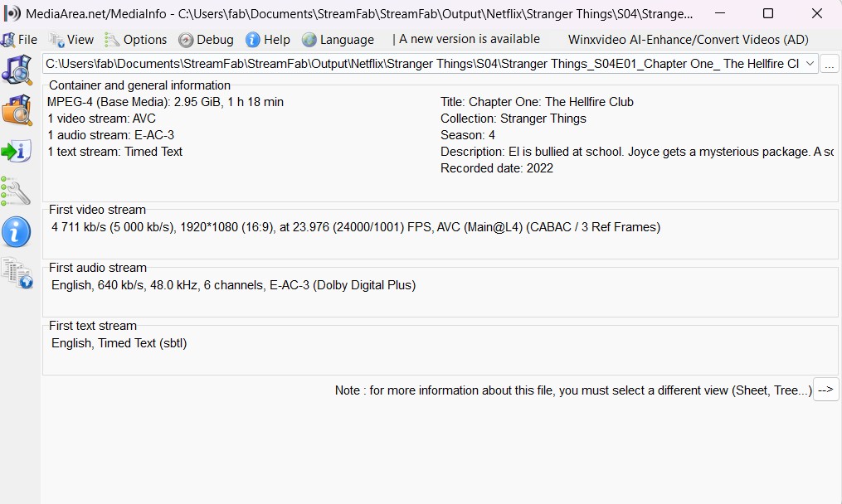Click the '-->' button next to the view note

[826, 390]
